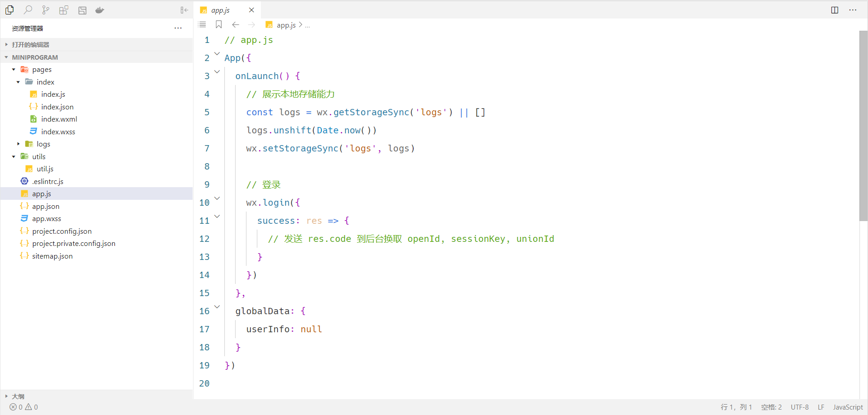Image resolution: width=868 pixels, height=415 pixels.
Task: Change the UTF-8 file encoding
Action: tap(800, 407)
